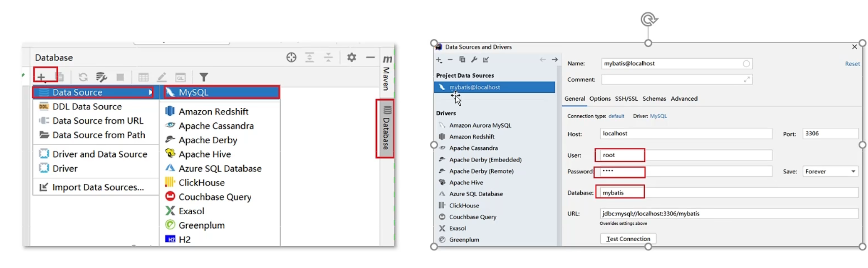868x268 pixels.
Task: Click the Expand All icon in Database header
Action: tap(310, 57)
